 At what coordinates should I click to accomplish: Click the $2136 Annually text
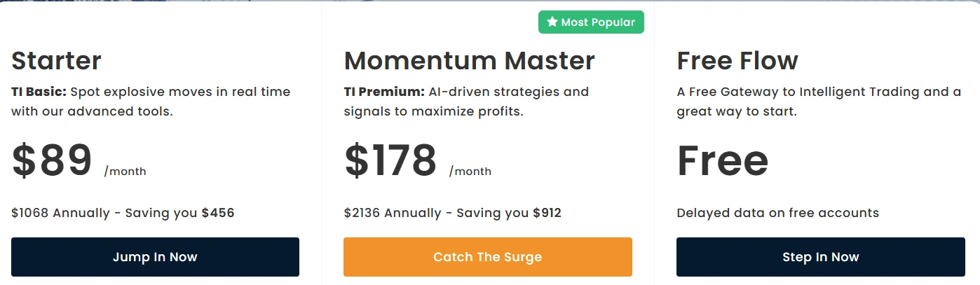pyautogui.click(x=393, y=213)
